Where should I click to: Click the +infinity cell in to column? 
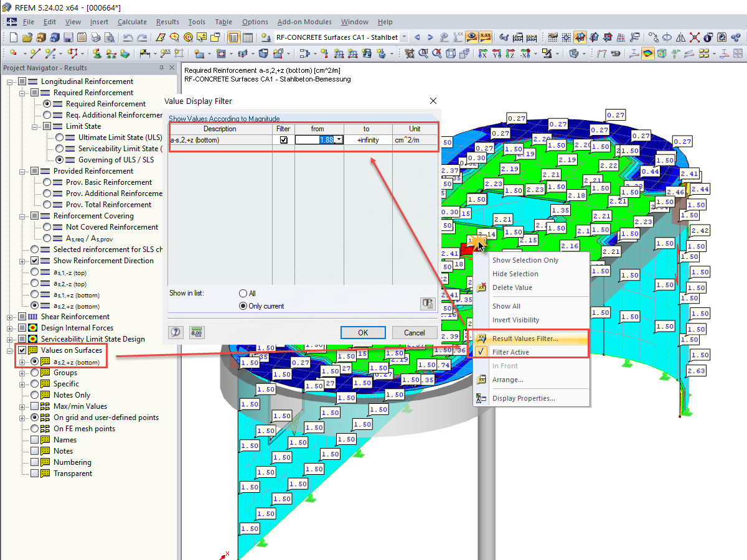click(368, 140)
